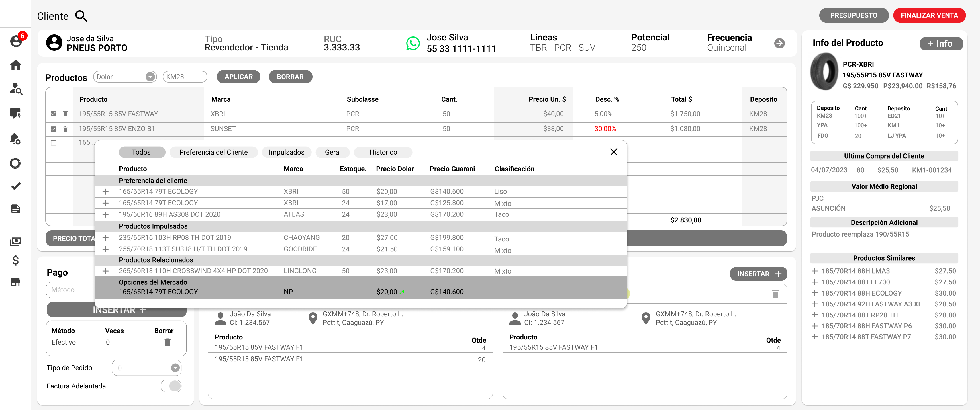This screenshot has width=980, height=410.
Task: Toggle the Factura Adelantada switch
Action: (x=171, y=386)
